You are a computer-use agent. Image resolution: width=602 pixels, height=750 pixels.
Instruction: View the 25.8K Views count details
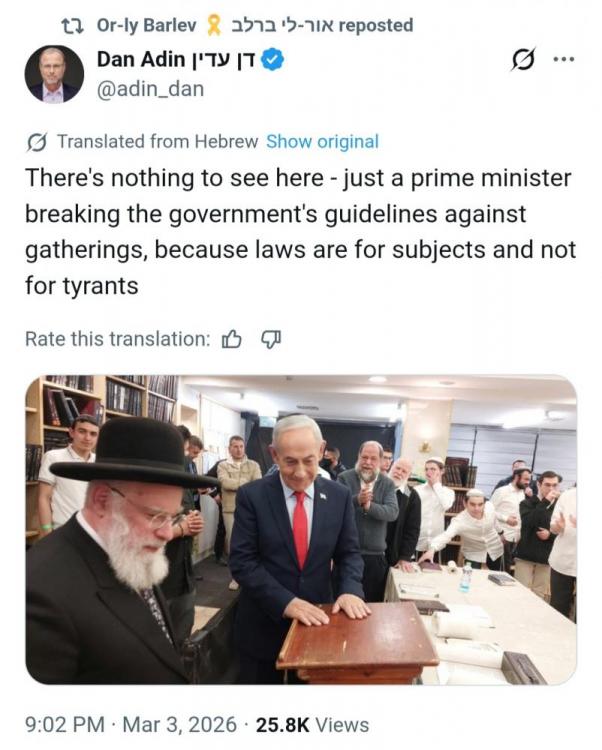pos(312,725)
